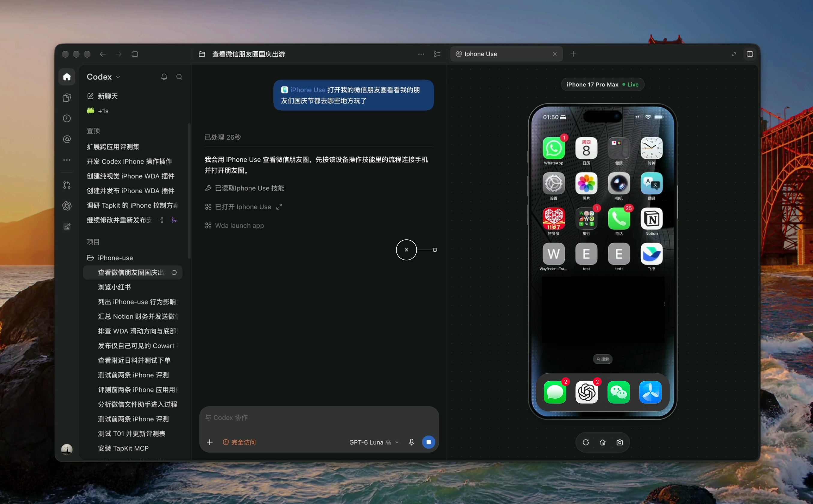Tap the ChatGPT app in iPhone dock
Screen dimensions: 813x504
click(587, 392)
